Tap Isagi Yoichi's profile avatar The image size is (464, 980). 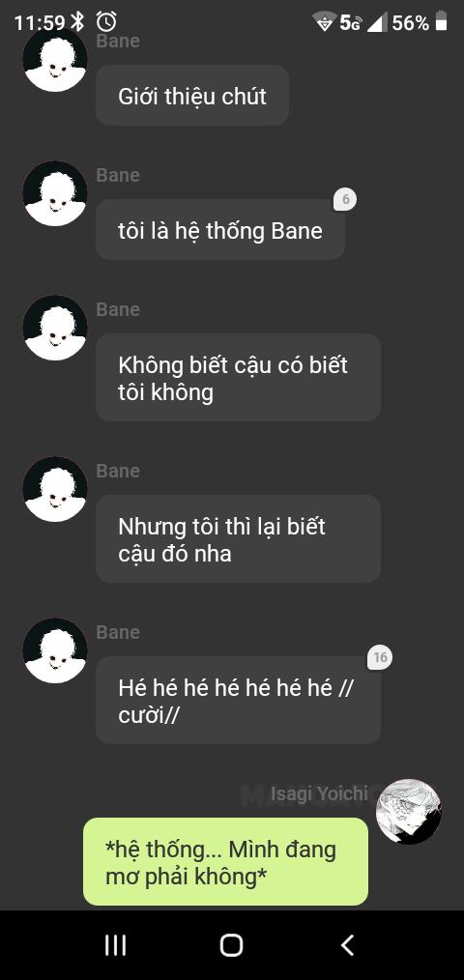[408, 812]
